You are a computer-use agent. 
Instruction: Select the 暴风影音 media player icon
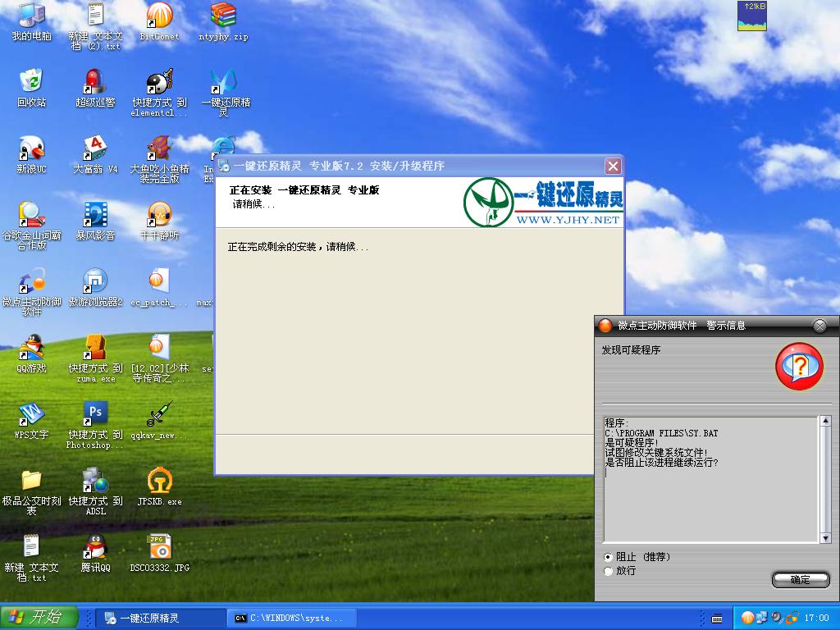point(95,221)
